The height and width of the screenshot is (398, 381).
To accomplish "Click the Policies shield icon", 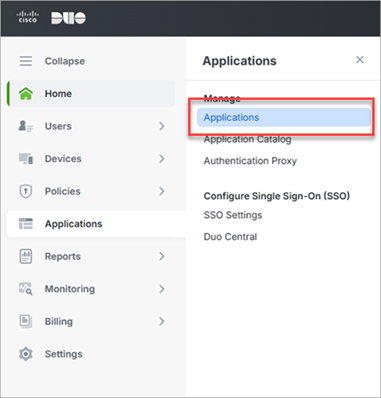I will click(26, 191).
